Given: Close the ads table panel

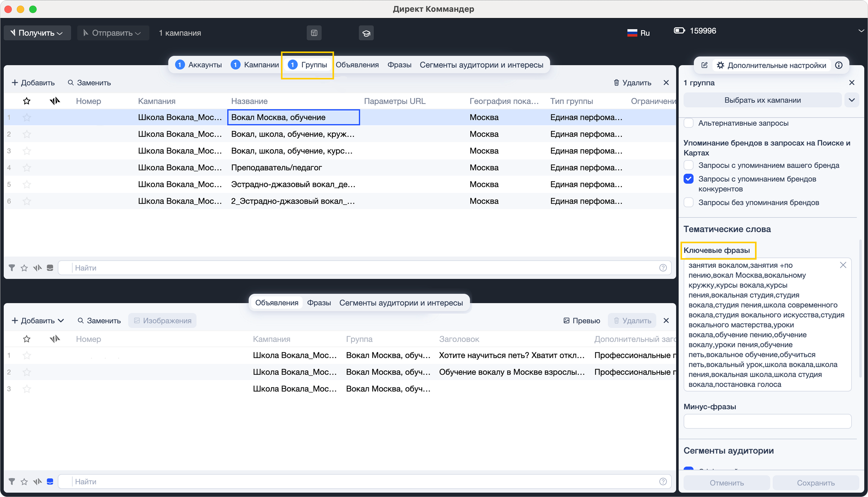Looking at the screenshot, I should tap(666, 320).
